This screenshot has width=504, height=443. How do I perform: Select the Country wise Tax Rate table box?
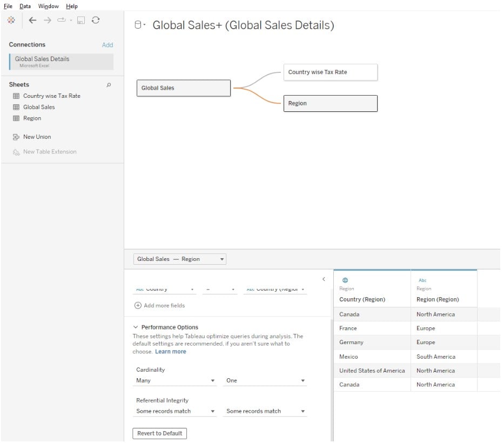[331, 72]
